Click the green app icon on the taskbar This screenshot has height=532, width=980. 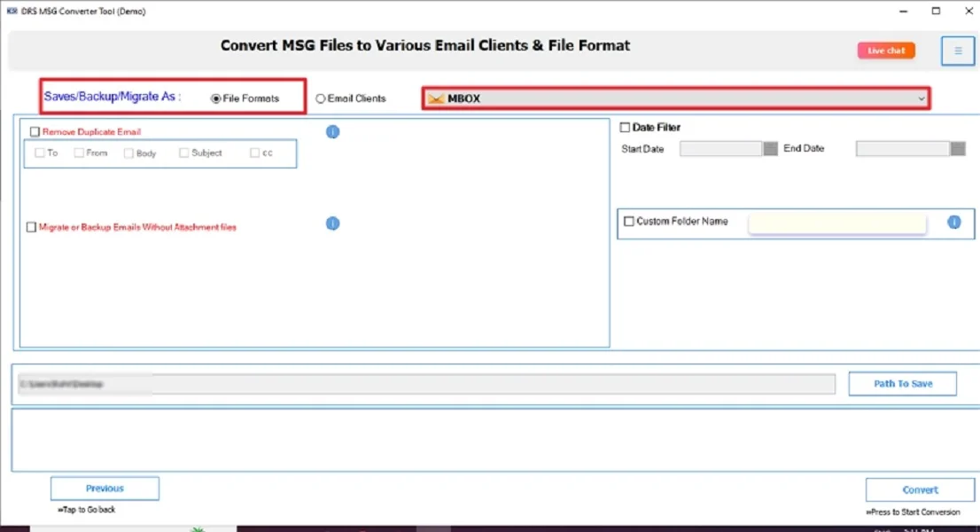pyautogui.click(x=198, y=528)
